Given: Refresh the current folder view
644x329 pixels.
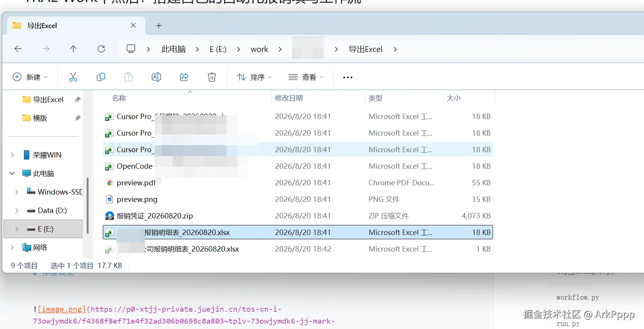Looking at the screenshot, I should [101, 49].
